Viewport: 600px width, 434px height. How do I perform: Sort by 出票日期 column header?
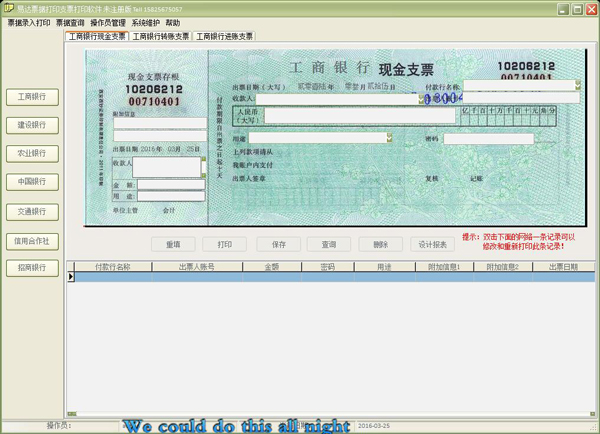coord(564,267)
